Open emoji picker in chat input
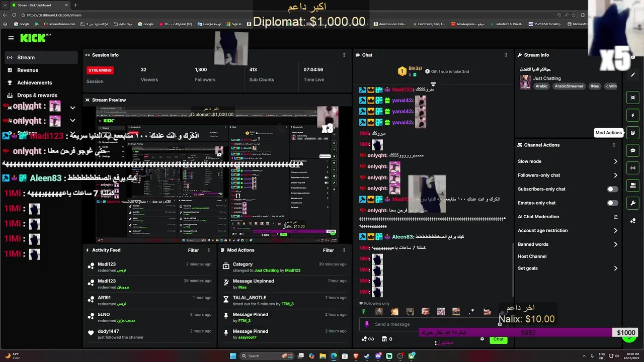 point(500,324)
